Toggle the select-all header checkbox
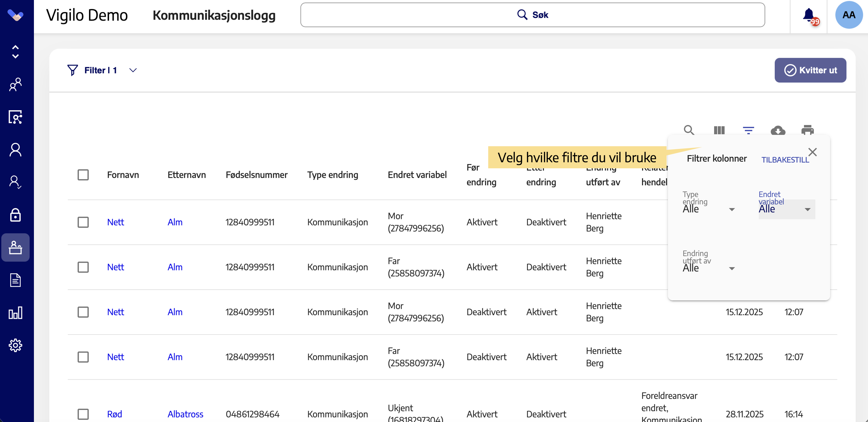This screenshot has width=868, height=422. 83,175
